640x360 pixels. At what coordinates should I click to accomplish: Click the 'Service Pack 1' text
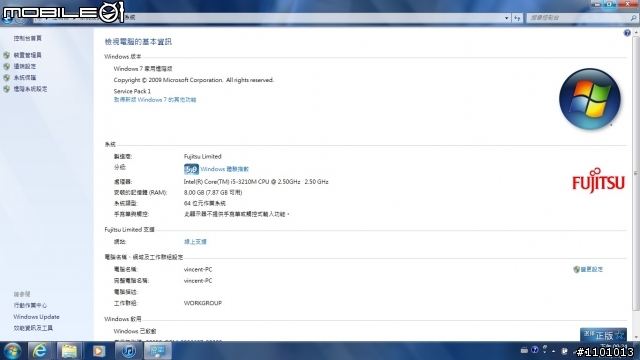coord(132,91)
